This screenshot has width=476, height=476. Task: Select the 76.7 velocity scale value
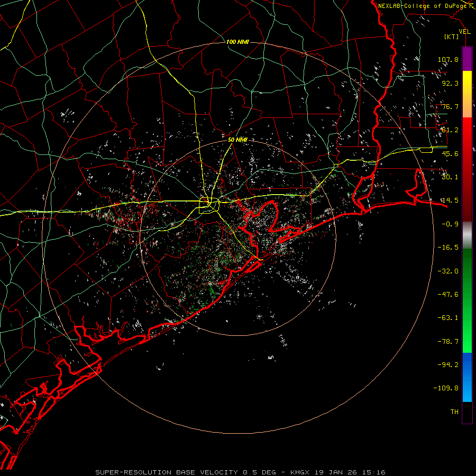(450, 106)
